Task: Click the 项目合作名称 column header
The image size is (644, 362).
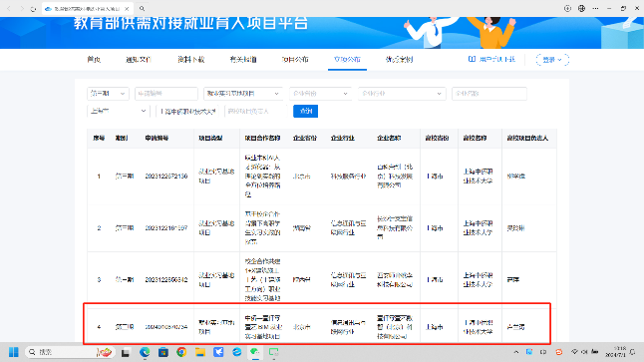Action: pyautogui.click(x=262, y=139)
